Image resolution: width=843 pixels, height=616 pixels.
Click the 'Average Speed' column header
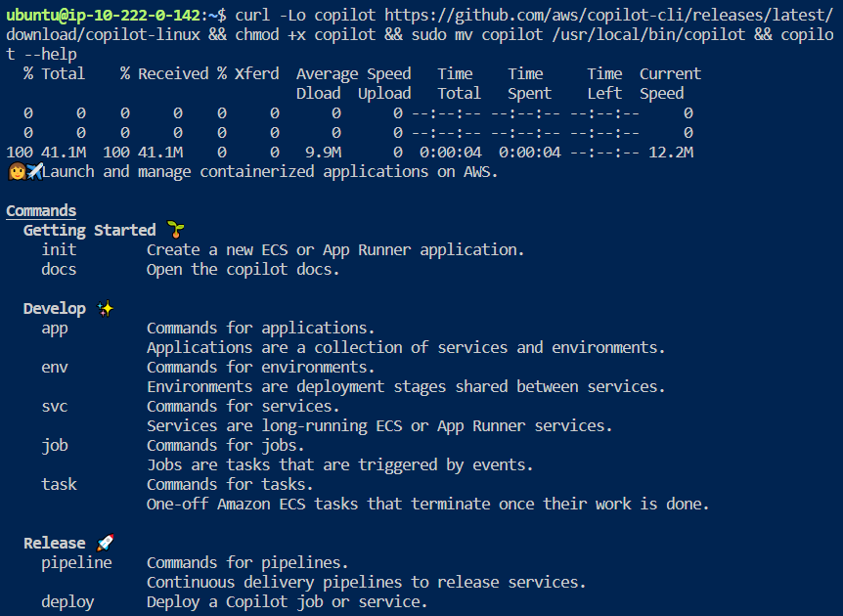pos(354,73)
